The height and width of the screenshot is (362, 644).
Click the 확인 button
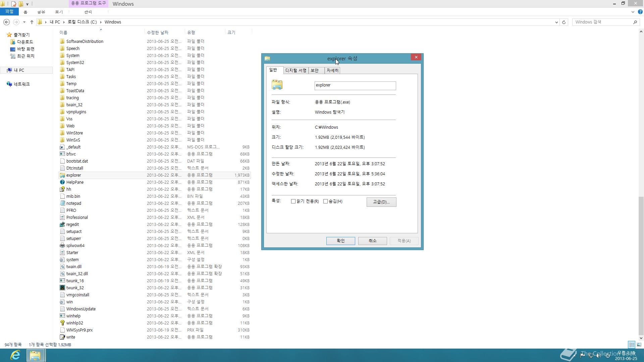pyautogui.click(x=340, y=241)
